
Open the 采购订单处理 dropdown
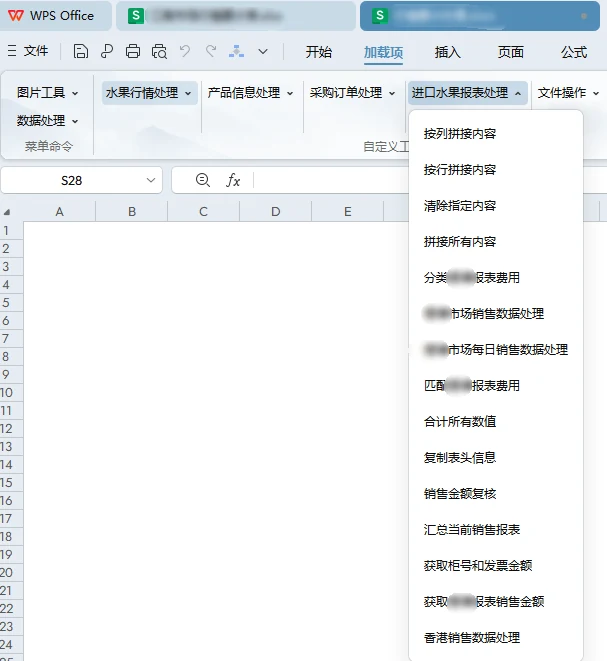coord(353,93)
